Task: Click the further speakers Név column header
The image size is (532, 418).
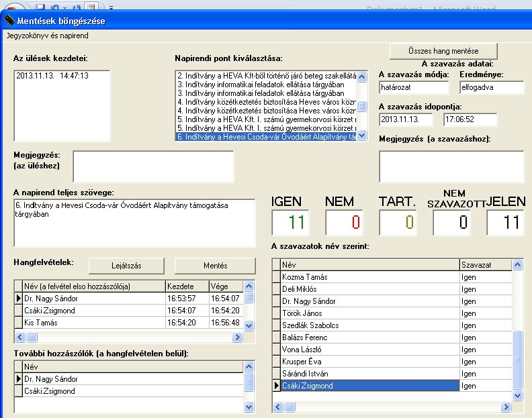Action: 132,367
